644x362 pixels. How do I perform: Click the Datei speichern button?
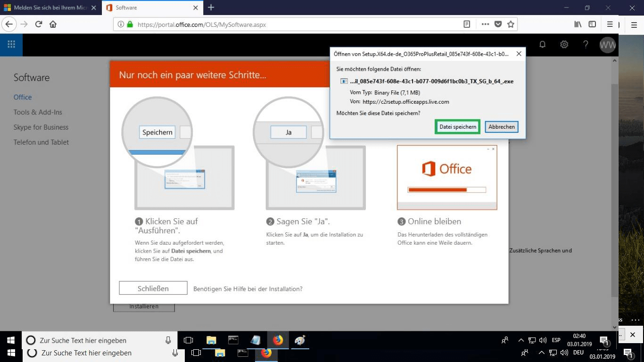(457, 127)
